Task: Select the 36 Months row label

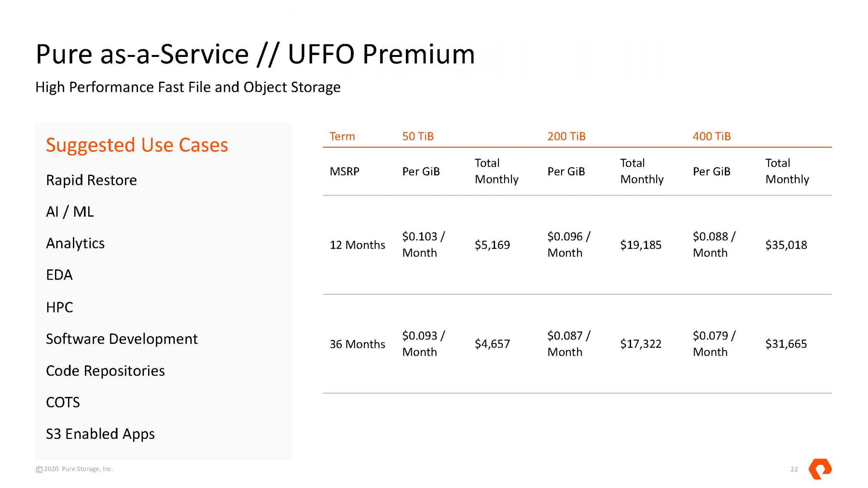Action: pyautogui.click(x=357, y=344)
